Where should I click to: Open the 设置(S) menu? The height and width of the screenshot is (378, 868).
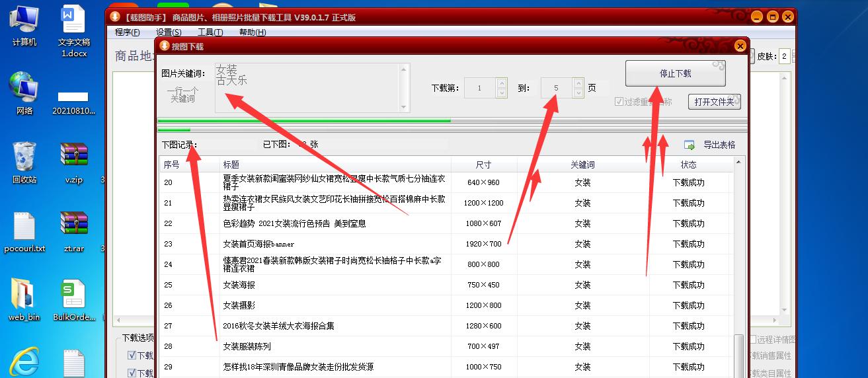[x=169, y=32]
